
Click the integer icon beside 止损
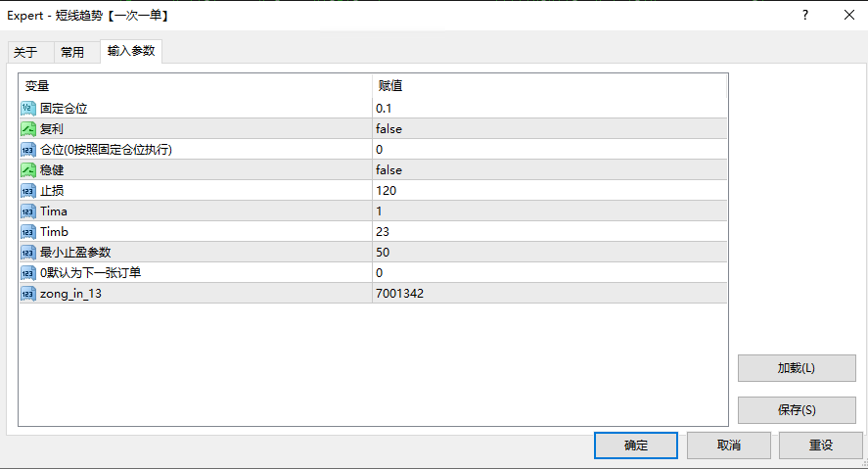coord(27,191)
